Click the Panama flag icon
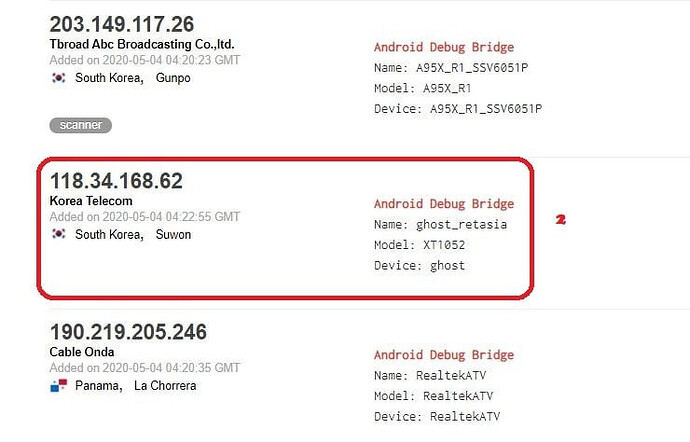The width and height of the screenshot is (690, 442). [58, 386]
